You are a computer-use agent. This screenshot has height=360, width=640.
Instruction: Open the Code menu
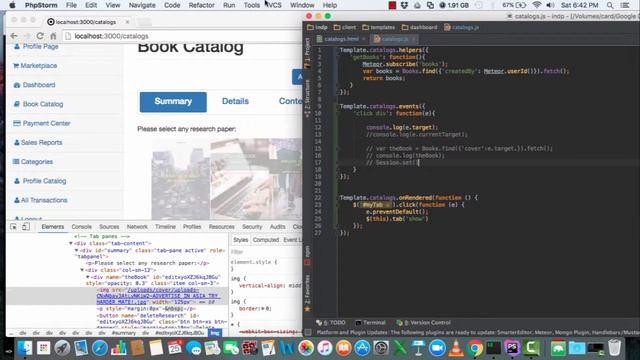[x=172, y=5]
